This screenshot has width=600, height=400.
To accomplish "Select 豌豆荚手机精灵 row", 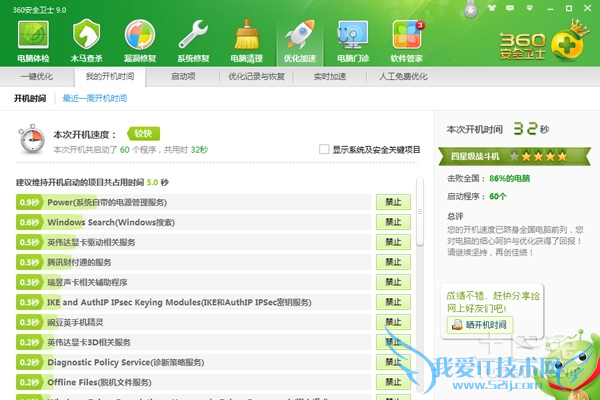I will pos(194,322).
